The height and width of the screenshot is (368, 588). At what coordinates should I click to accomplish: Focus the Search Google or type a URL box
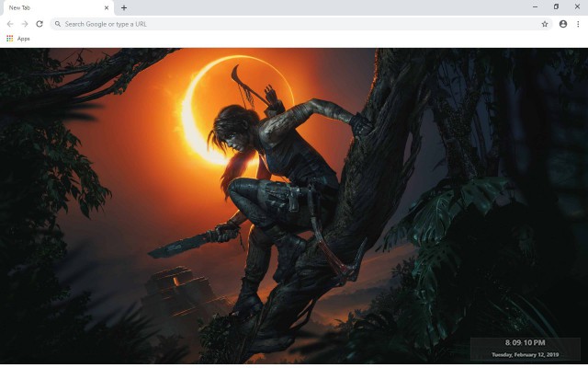pos(301,24)
